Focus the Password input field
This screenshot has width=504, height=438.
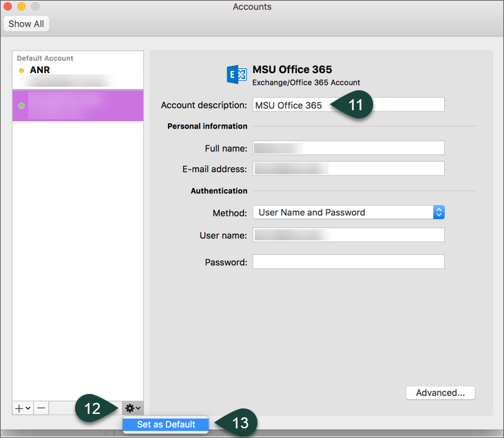tap(348, 262)
